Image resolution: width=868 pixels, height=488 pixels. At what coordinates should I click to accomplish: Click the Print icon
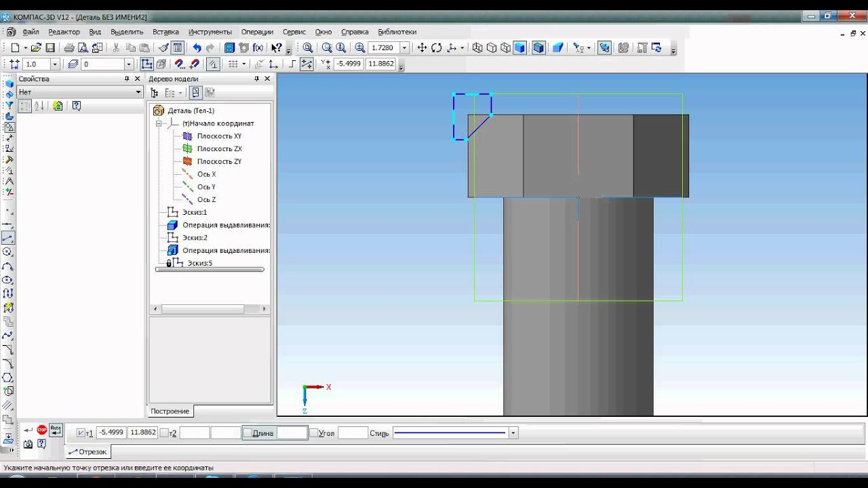tap(68, 47)
